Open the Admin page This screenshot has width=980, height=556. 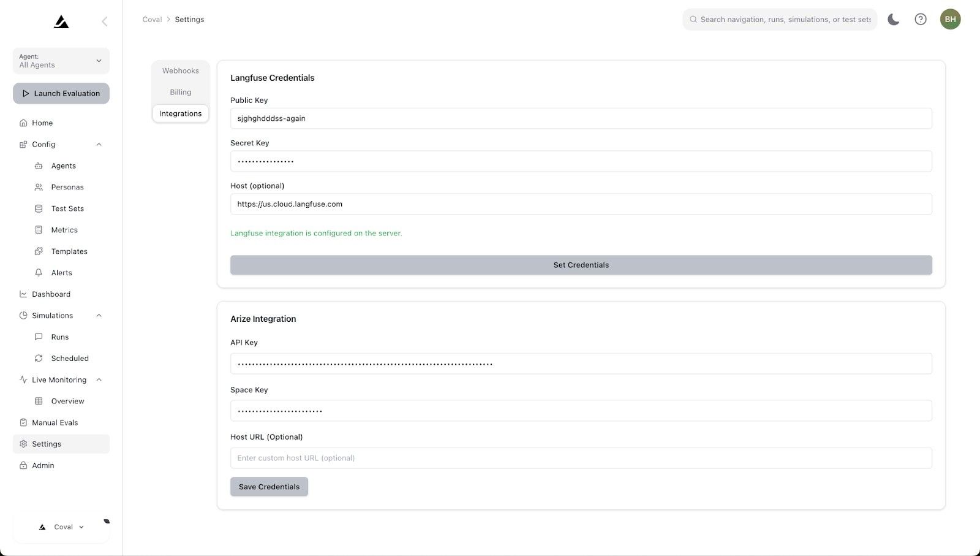point(61,466)
